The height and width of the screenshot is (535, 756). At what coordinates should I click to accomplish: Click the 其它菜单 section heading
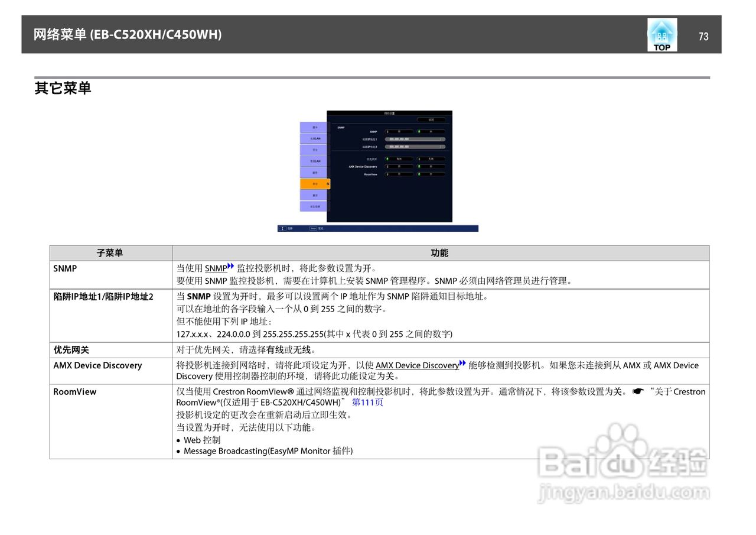coord(63,89)
